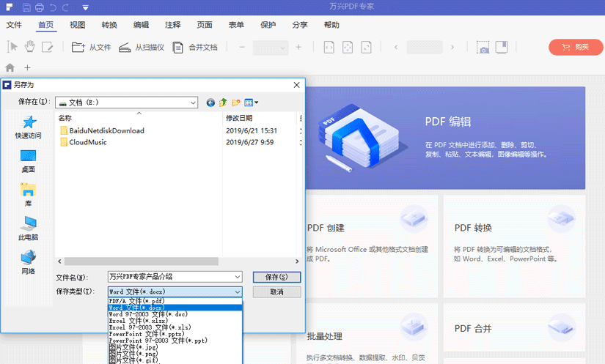Click the 文件名 input field
The height and width of the screenshot is (364, 605).
coord(175,277)
